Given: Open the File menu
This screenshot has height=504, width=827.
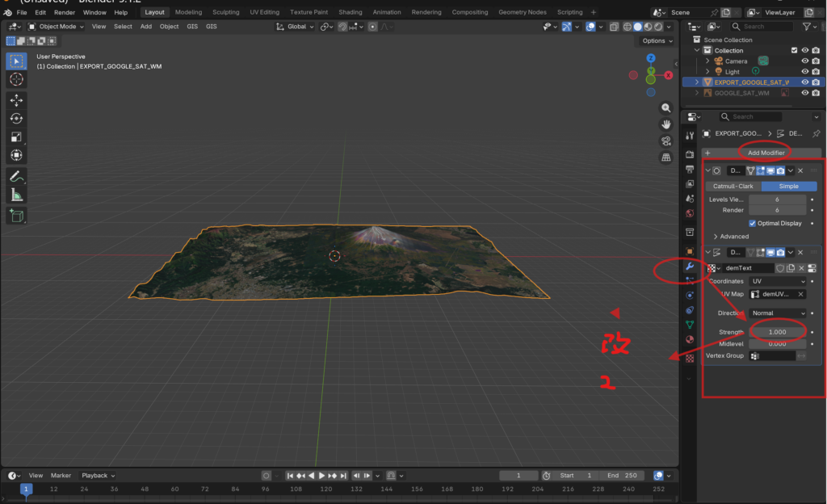Looking at the screenshot, I should tap(22, 12).
